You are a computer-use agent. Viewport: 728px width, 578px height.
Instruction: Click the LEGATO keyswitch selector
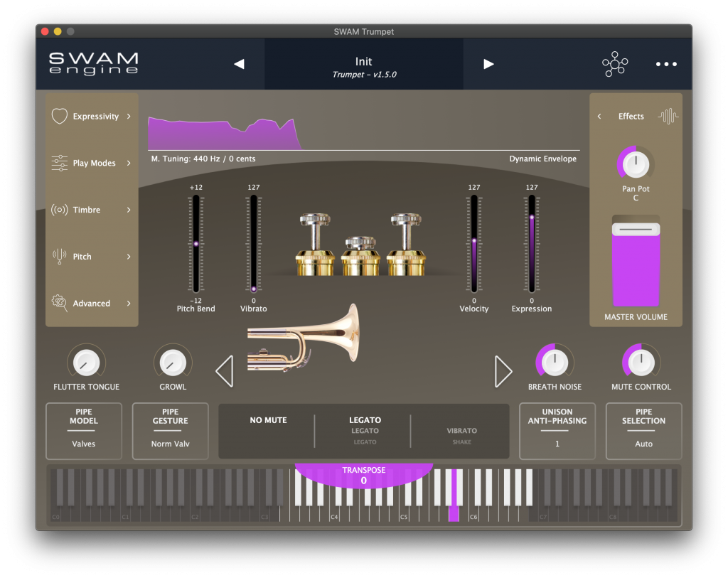point(365,431)
